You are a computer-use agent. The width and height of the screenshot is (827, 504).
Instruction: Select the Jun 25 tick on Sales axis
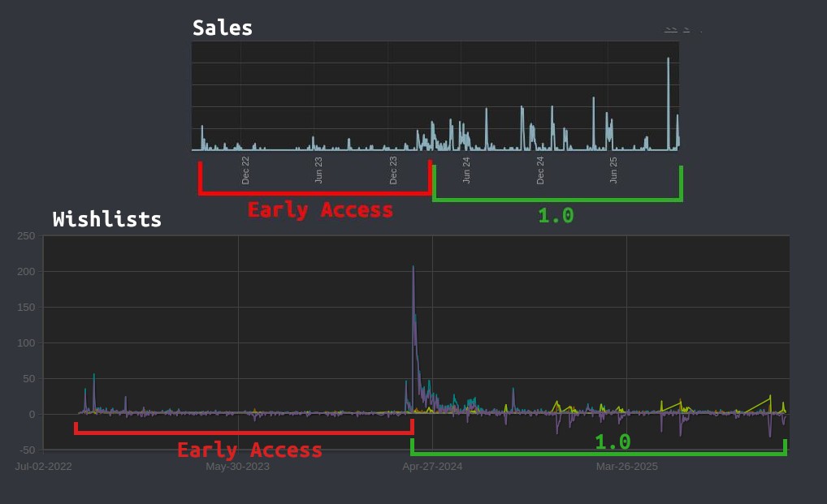click(x=613, y=170)
